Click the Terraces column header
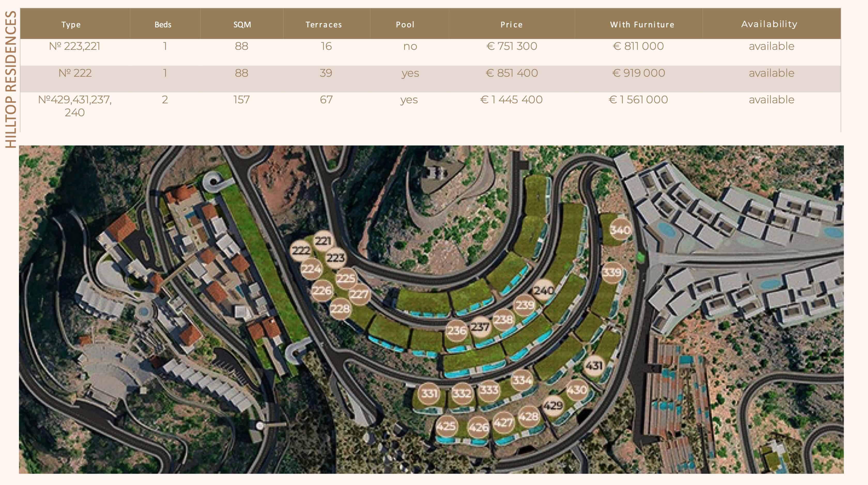The height and width of the screenshot is (485, 868). pyautogui.click(x=324, y=25)
